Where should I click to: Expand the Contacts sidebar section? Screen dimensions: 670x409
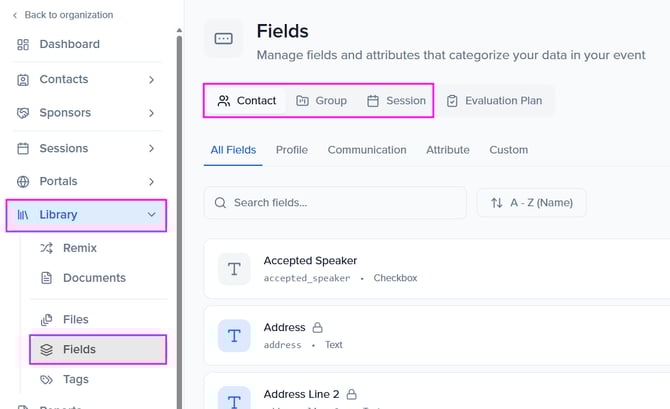[151, 79]
